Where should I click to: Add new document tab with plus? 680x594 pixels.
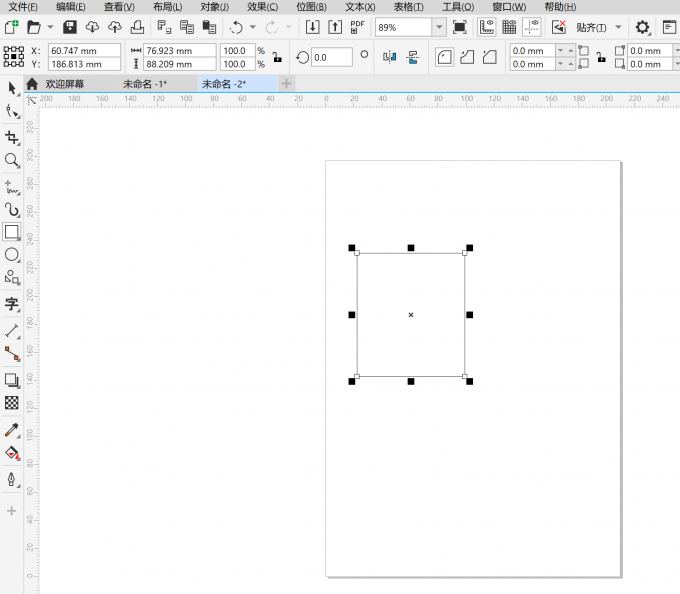(x=286, y=83)
